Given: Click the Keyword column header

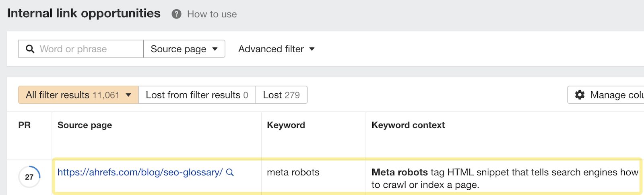Looking at the screenshot, I should click(286, 125).
